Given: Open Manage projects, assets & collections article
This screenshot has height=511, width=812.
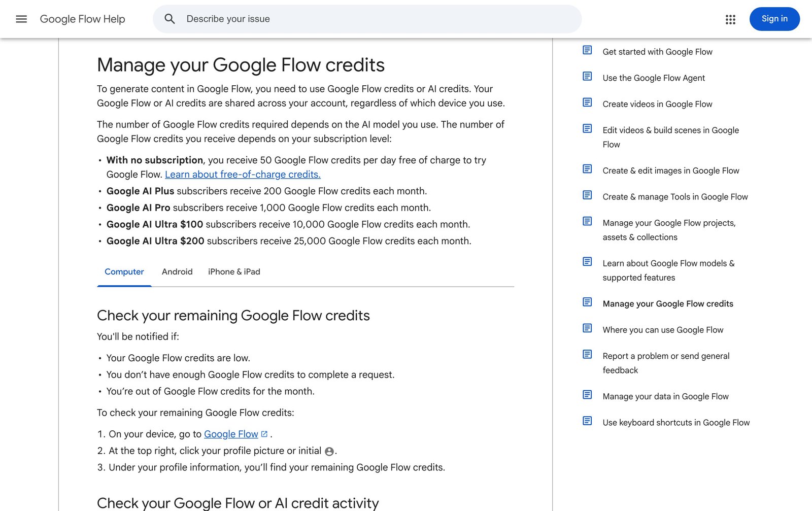Looking at the screenshot, I should coord(669,230).
